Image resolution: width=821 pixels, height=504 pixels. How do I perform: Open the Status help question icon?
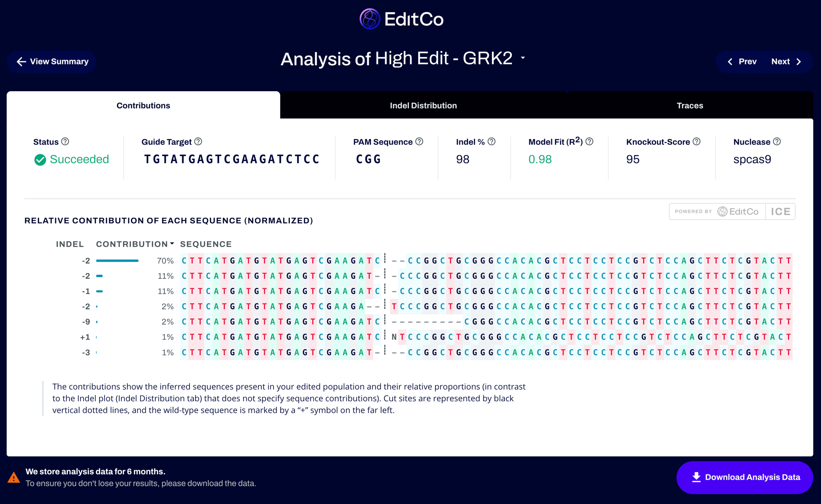pos(65,142)
